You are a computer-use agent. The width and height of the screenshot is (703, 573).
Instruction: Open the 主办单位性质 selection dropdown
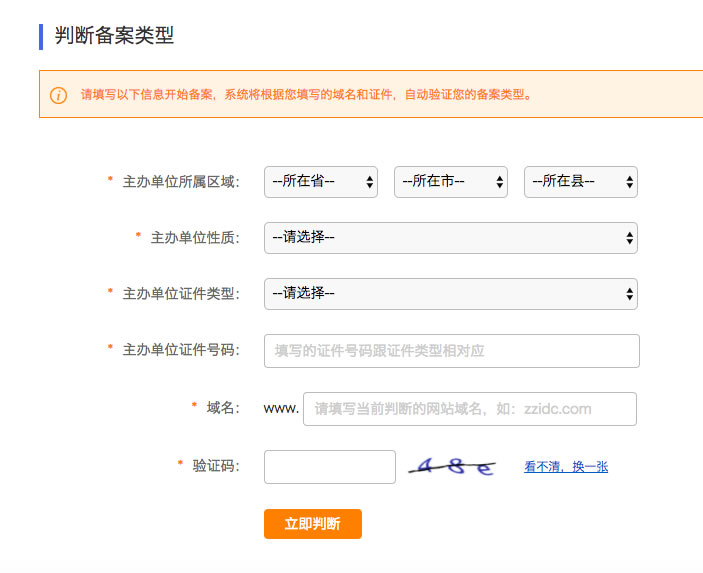pos(450,238)
